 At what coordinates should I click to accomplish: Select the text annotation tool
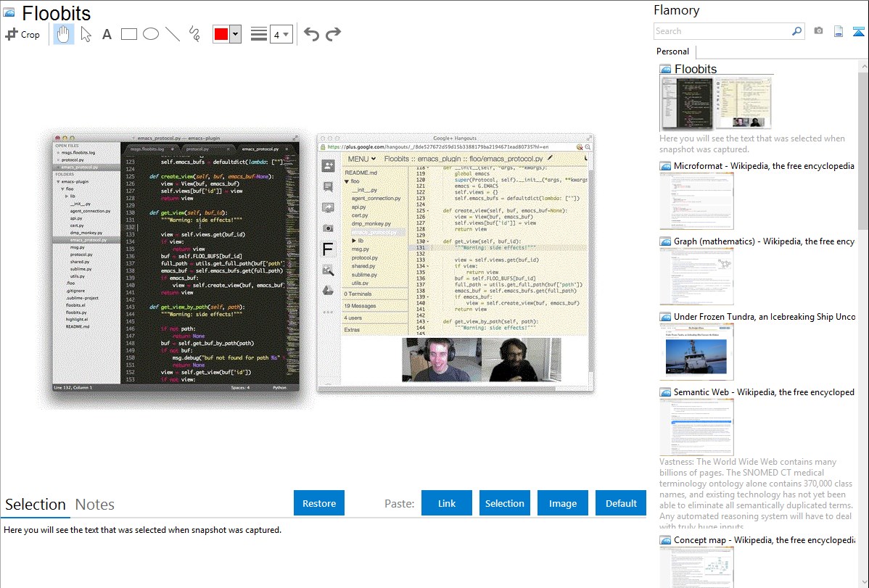click(x=107, y=34)
